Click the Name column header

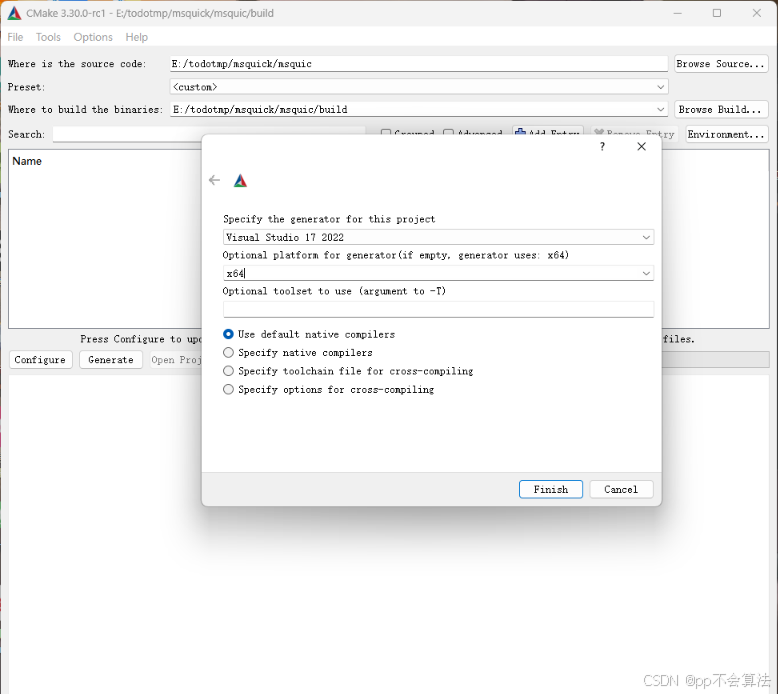(27, 161)
